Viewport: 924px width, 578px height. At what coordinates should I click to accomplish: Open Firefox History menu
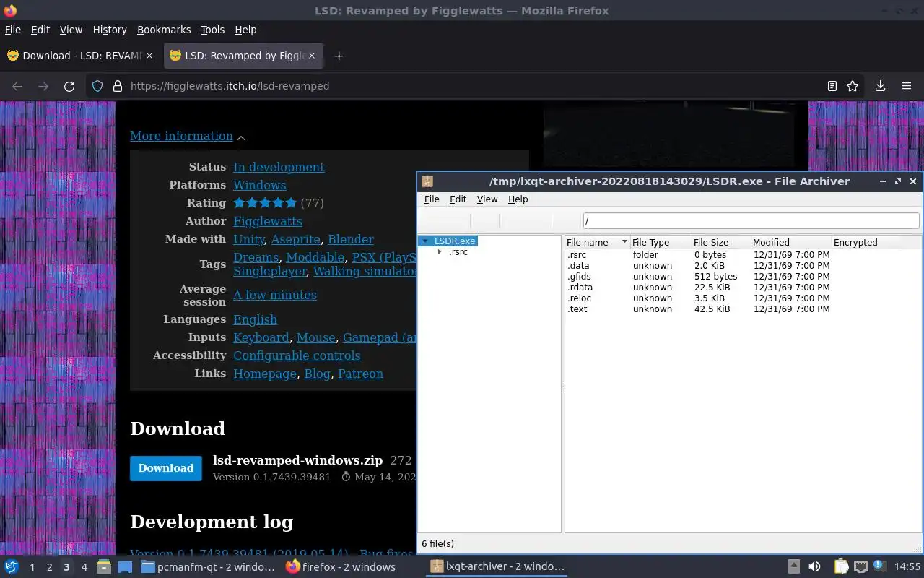click(x=110, y=30)
